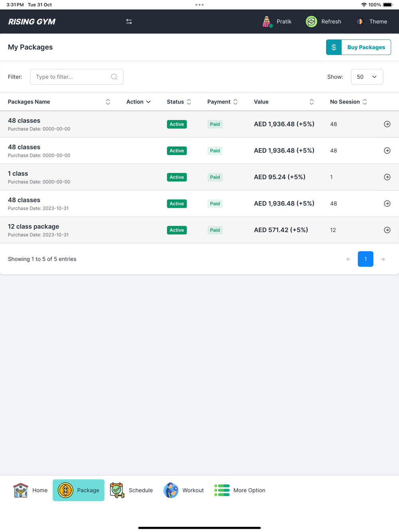Viewport: 399px width, 532px height.
Task: Click the Wi-Fi status icon
Action: tap(364, 5)
